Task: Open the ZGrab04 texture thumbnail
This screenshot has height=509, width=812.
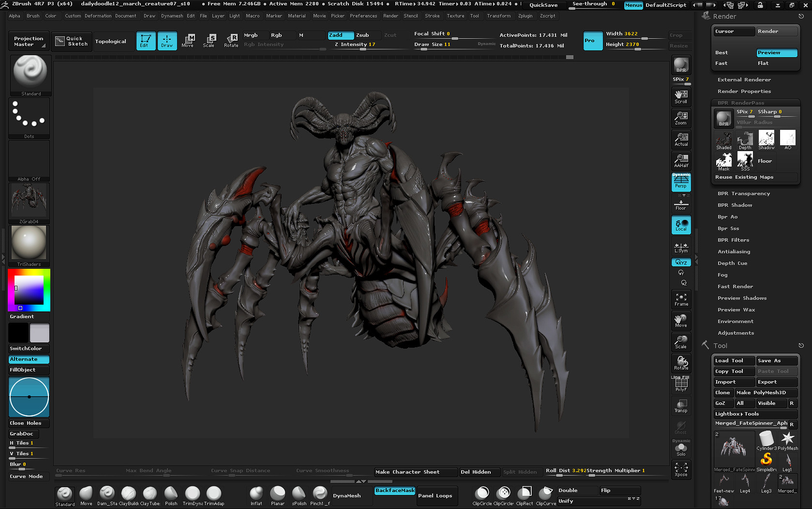Action: (x=29, y=203)
